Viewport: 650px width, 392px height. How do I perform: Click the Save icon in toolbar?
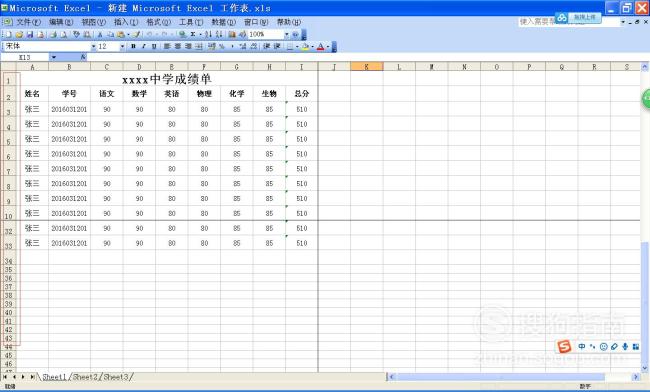click(30, 34)
